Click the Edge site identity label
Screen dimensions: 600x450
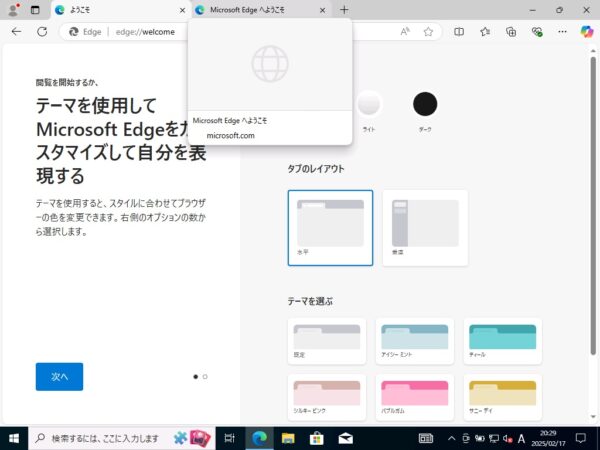pyautogui.click(x=85, y=32)
